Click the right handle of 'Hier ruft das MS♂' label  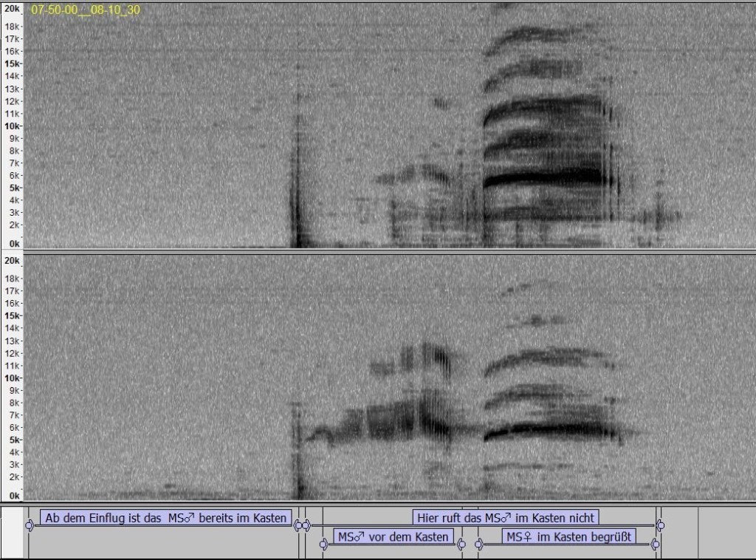660,525
